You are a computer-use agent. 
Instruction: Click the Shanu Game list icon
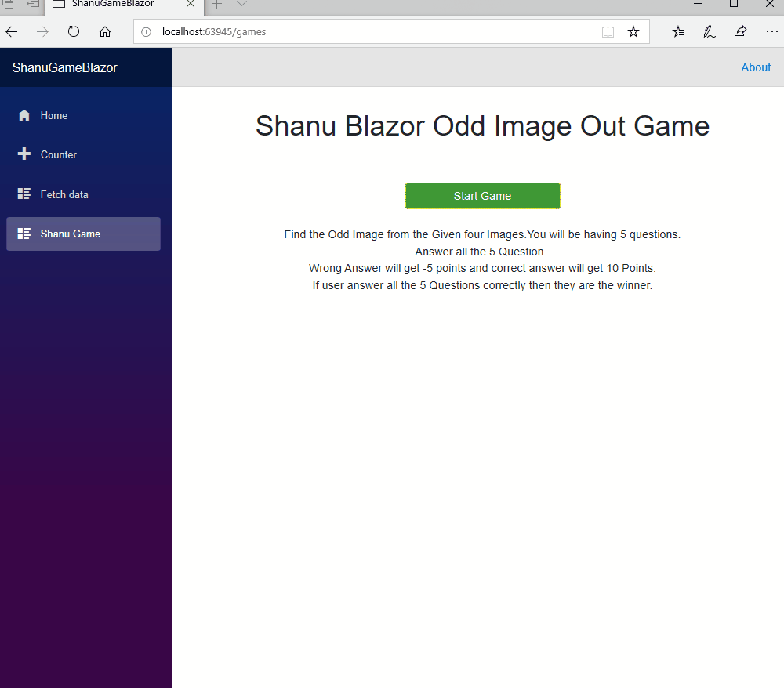[x=24, y=234]
